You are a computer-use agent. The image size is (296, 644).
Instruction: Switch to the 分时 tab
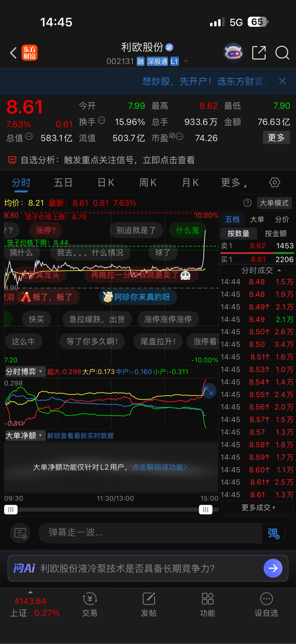21,183
